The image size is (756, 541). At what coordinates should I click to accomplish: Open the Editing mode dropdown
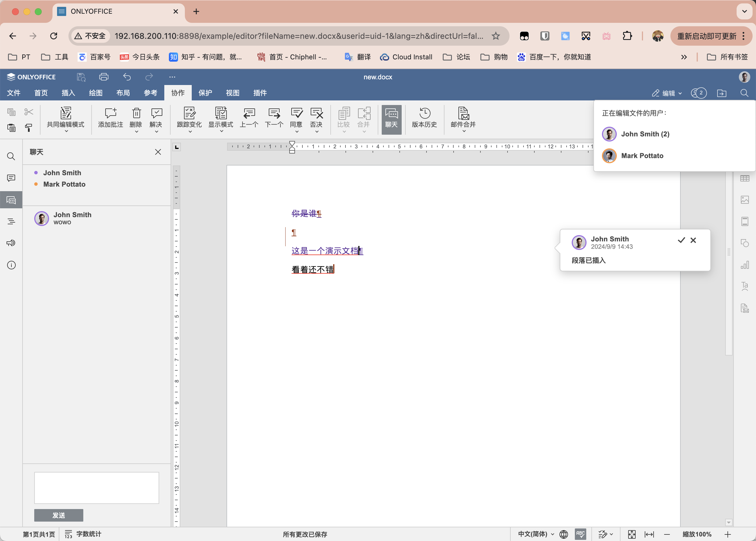[x=667, y=93]
